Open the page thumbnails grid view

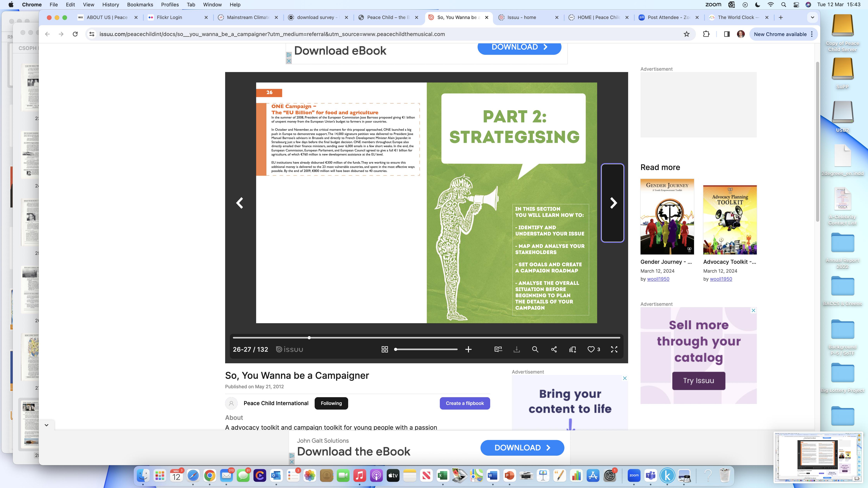[x=384, y=349]
